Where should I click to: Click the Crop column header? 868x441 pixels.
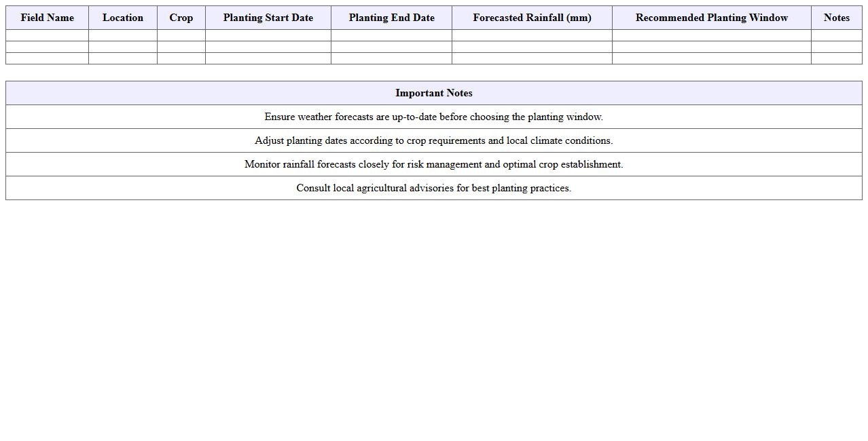click(181, 18)
